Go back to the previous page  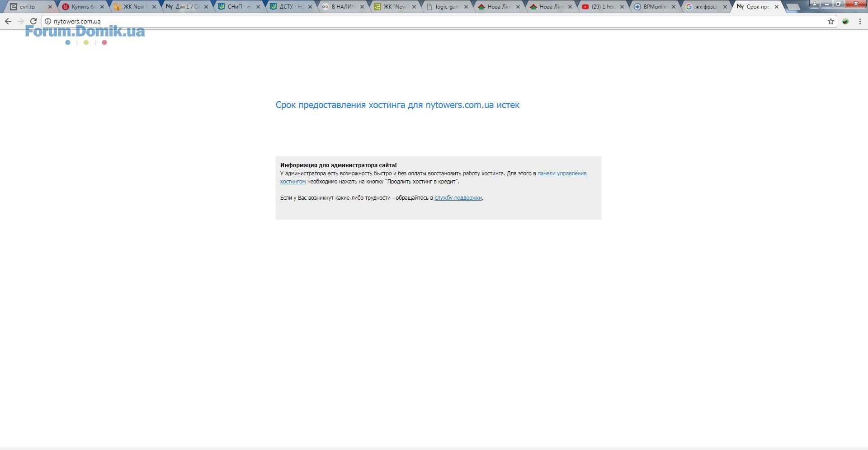click(8, 21)
